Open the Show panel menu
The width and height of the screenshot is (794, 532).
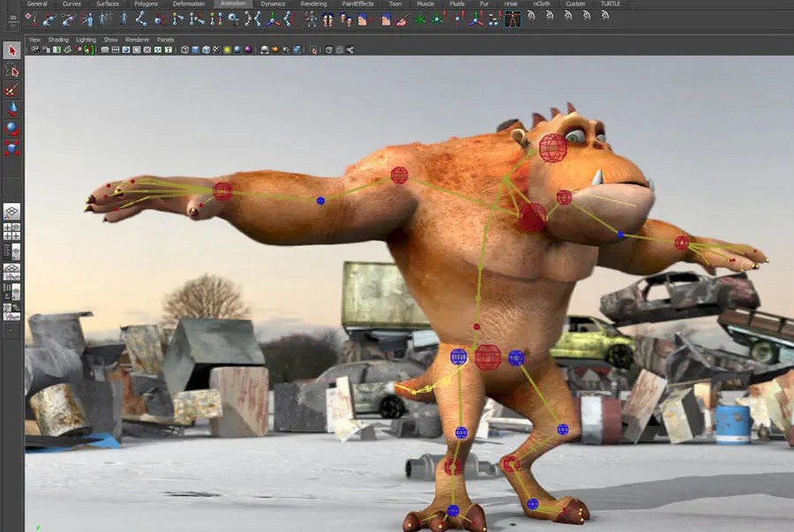110,40
